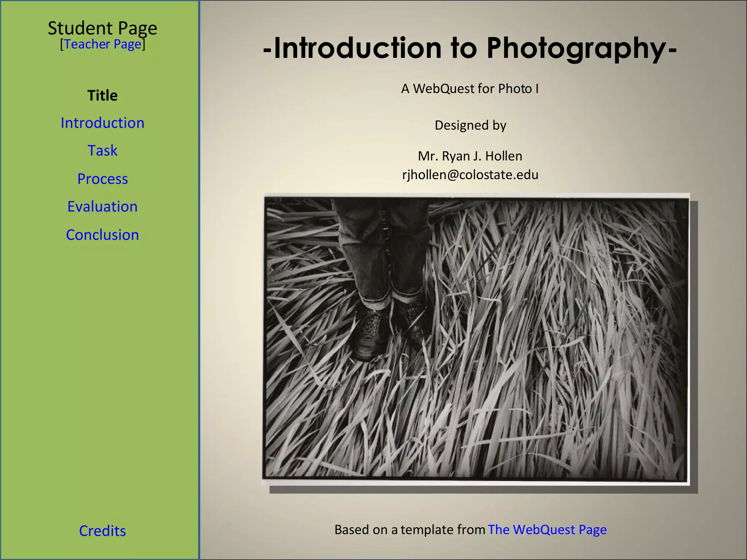This screenshot has width=747, height=560.
Task: View the Credits page
Action: (x=102, y=531)
